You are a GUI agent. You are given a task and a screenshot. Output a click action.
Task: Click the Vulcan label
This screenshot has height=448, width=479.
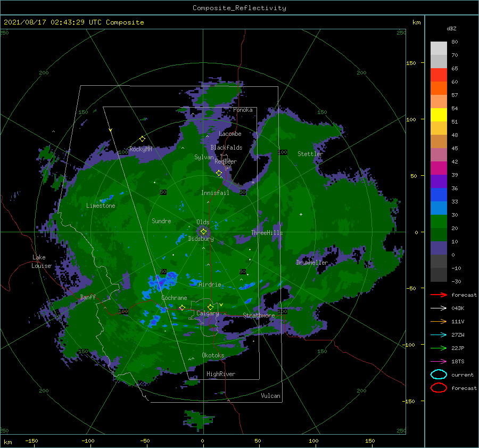[271, 396]
